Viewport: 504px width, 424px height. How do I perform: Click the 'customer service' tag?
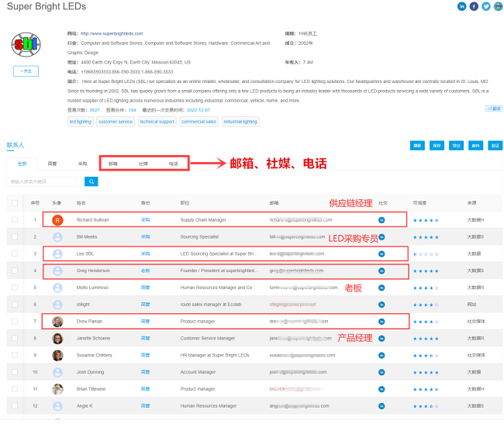tap(116, 122)
